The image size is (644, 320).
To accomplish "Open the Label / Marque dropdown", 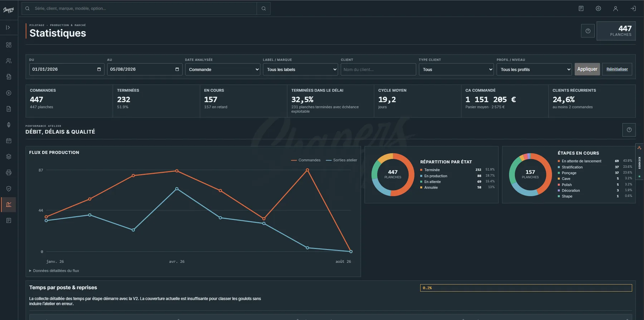I will 301,69.
